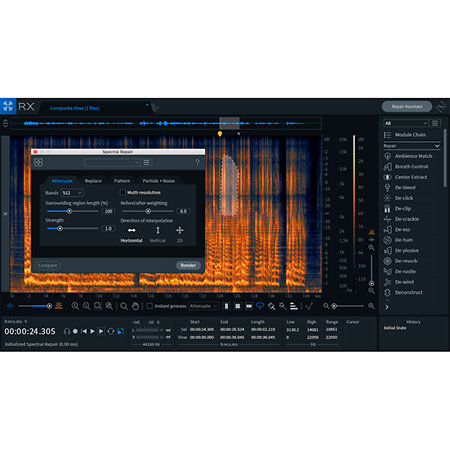Switch to the Attenuate tab

point(62,181)
